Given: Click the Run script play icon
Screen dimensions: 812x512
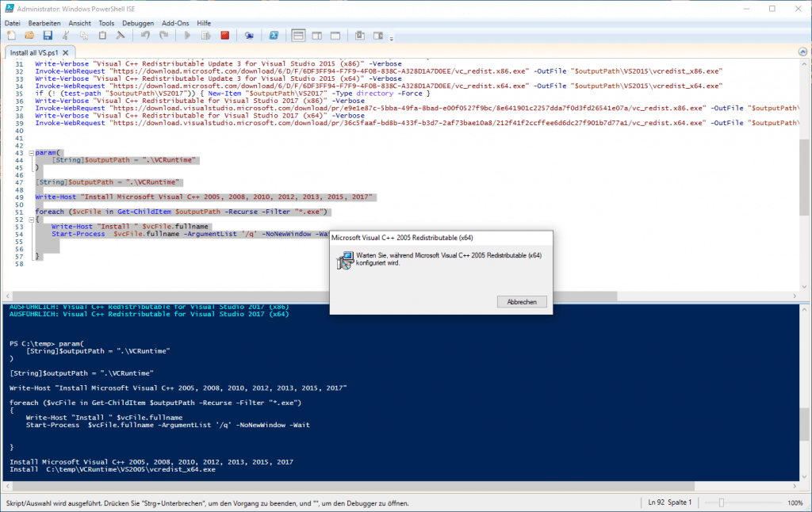Looking at the screenshot, I should click(x=187, y=36).
